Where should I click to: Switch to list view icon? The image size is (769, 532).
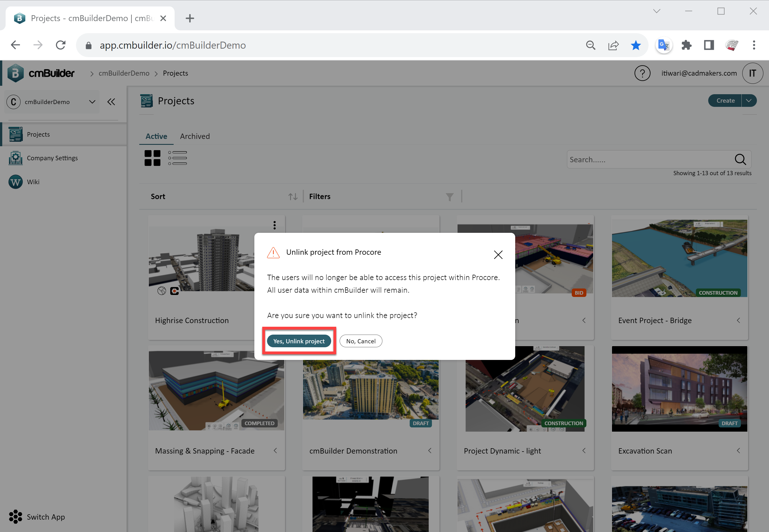click(178, 158)
